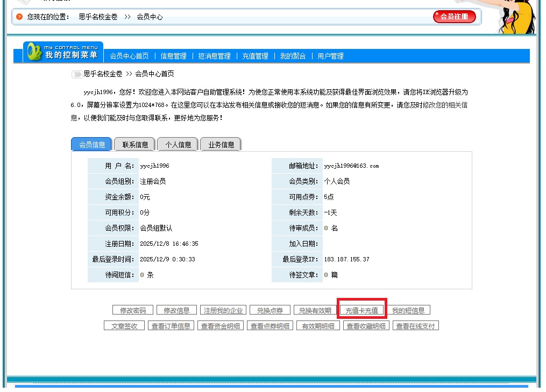
Task: Click the orange location bullet icon
Action: [20, 17]
